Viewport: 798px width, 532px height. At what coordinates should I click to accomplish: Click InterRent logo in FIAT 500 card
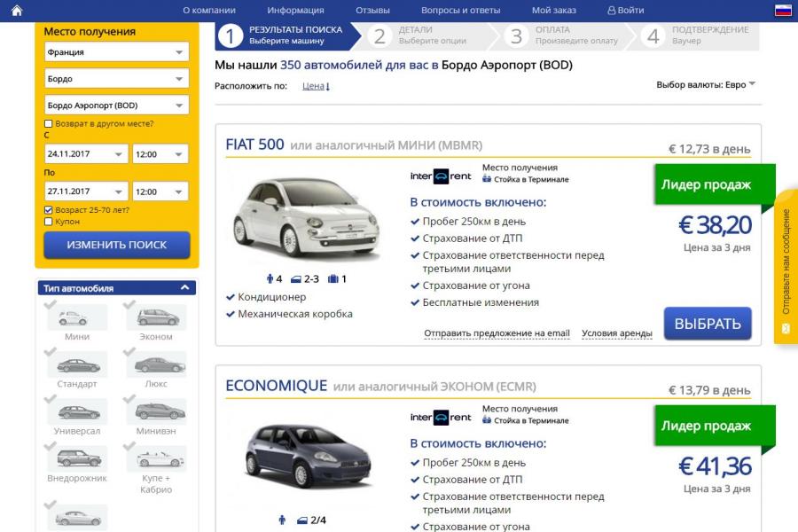point(441,176)
